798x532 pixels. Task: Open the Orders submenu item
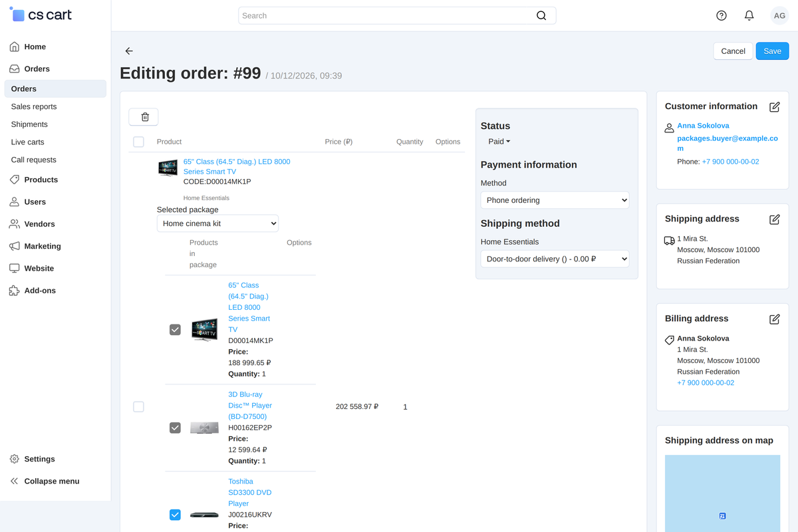click(55, 88)
